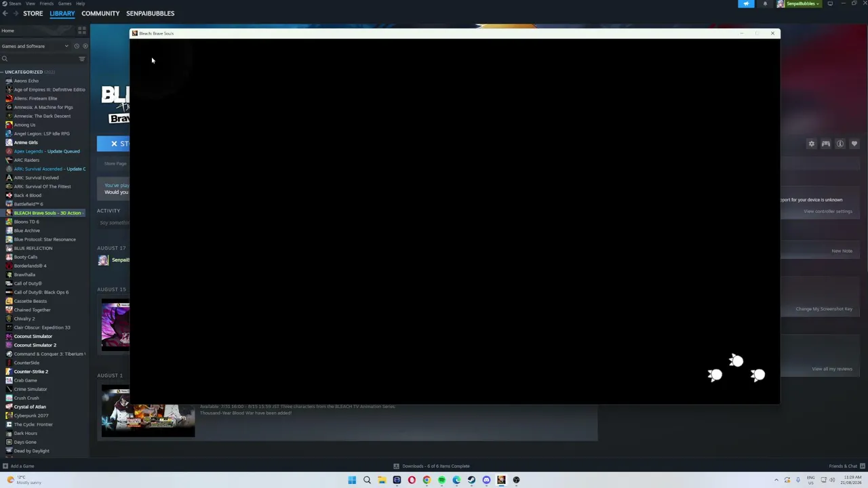This screenshot has height=488, width=868.
Task: Toggle the ready-to-play filter icon
Action: tap(85, 46)
